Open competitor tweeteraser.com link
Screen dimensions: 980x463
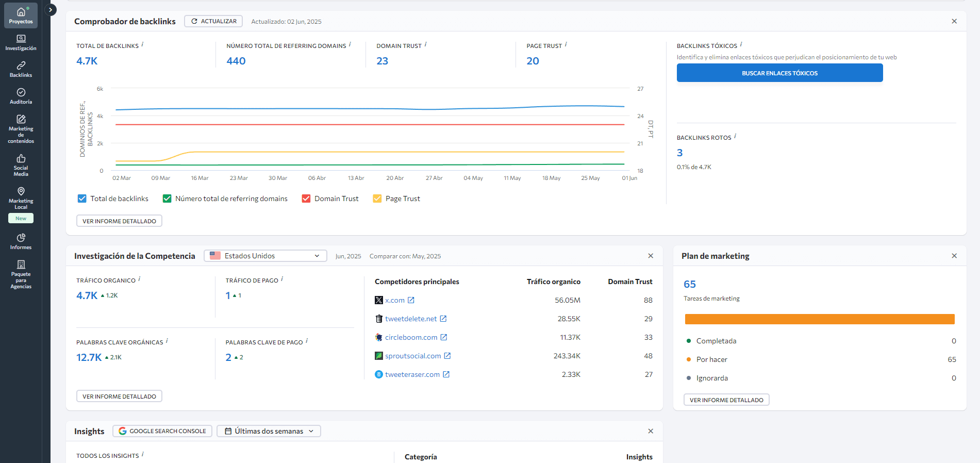point(412,374)
